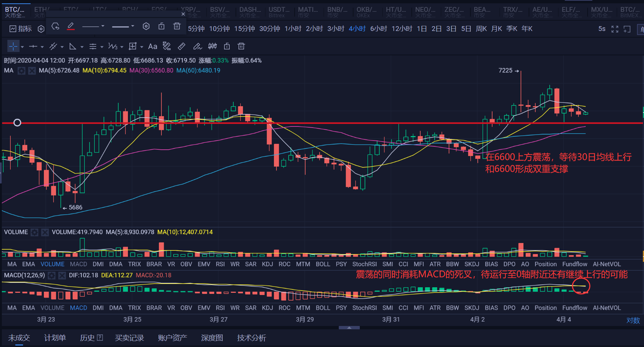Image resolution: width=644 pixels, height=347 pixels.
Task: Select the Aa text annotation tool
Action: coord(153,46)
